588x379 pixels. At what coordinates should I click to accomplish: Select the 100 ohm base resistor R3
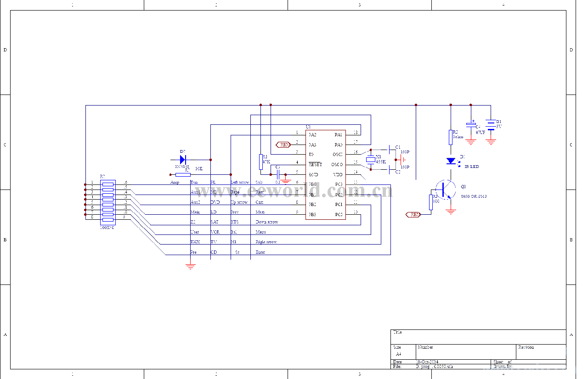point(431,202)
